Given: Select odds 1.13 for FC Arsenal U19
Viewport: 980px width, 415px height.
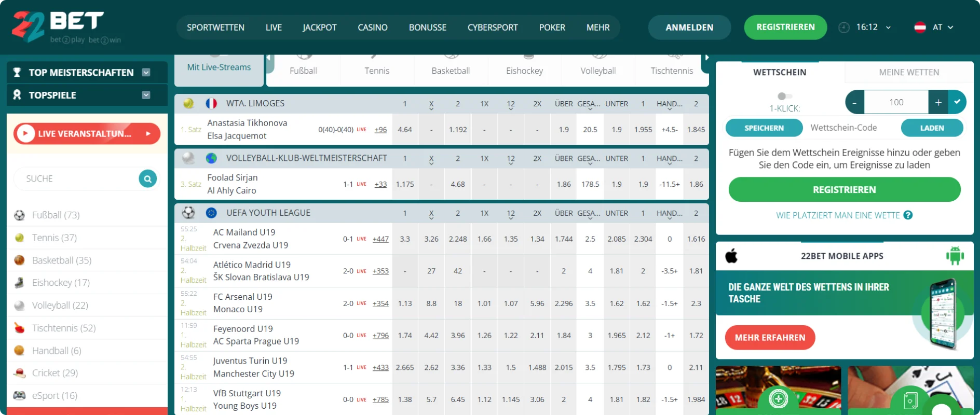Looking at the screenshot, I should click(x=405, y=303).
